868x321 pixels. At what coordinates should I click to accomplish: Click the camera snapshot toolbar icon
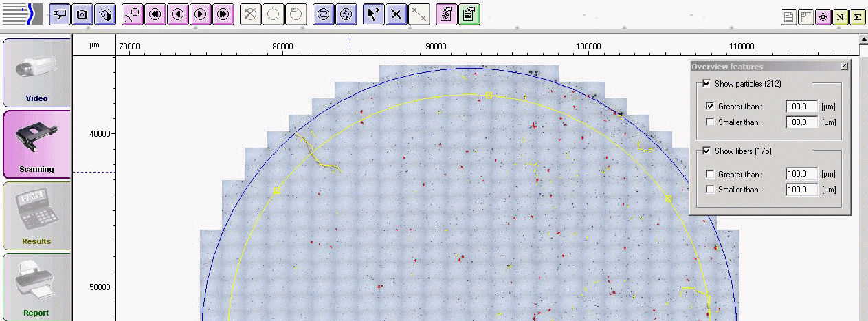click(x=82, y=14)
